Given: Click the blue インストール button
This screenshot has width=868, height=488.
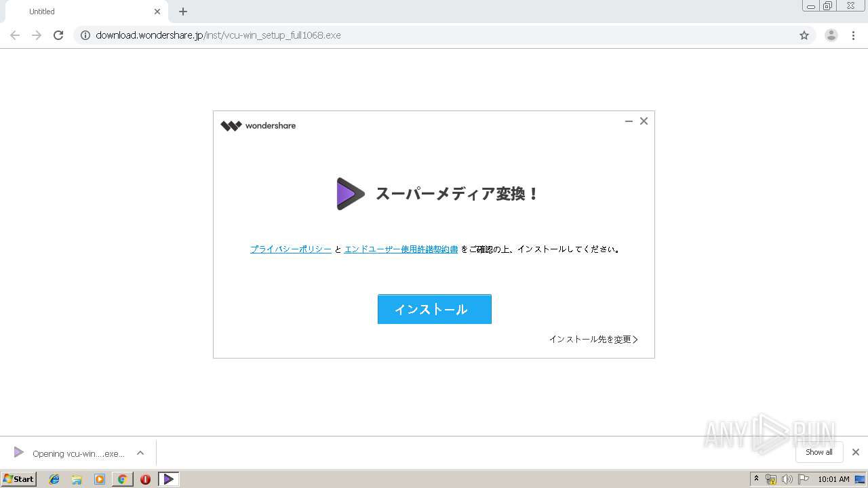Looking at the screenshot, I should click(x=434, y=309).
